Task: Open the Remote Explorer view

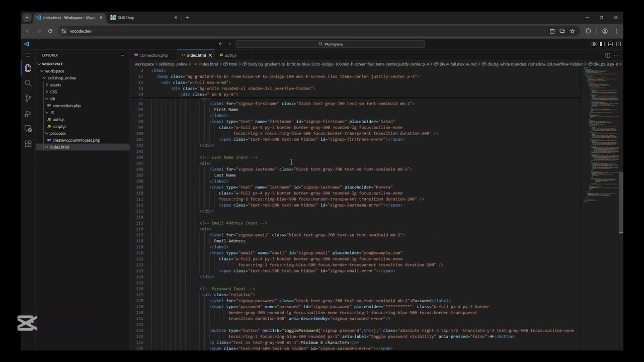Action: coord(28,129)
